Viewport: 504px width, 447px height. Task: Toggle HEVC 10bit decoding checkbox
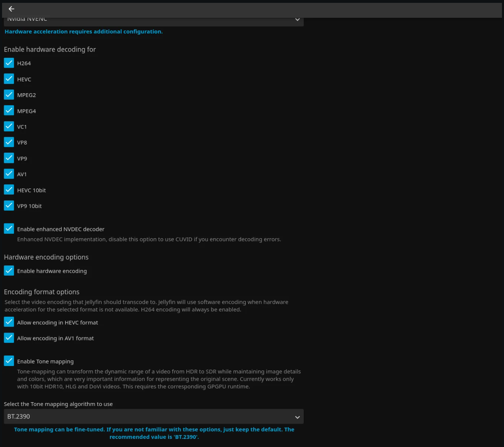click(x=9, y=190)
